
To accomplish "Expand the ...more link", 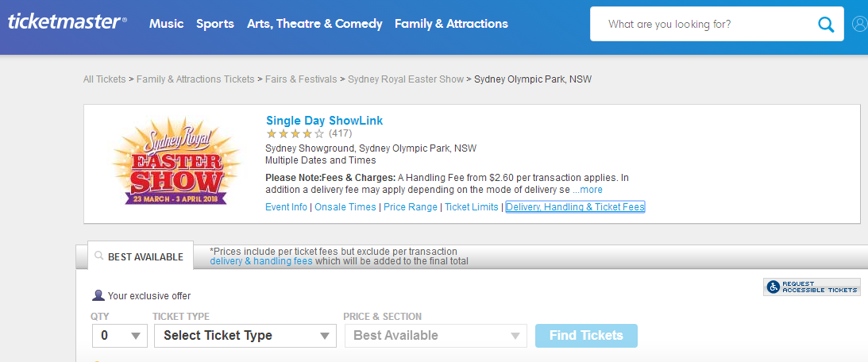I will 588,190.
